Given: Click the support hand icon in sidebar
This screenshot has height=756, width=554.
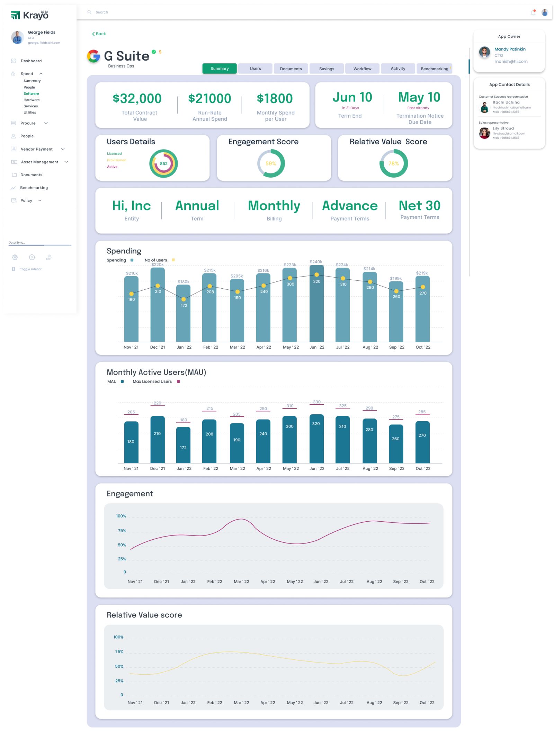Looking at the screenshot, I should (49, 257).
